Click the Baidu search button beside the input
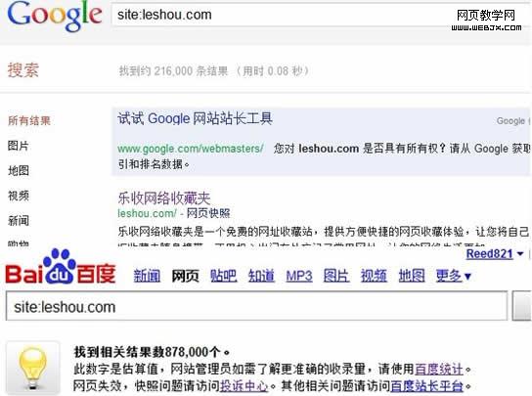This screenshot has height=396, width=532. coord(522,305)
